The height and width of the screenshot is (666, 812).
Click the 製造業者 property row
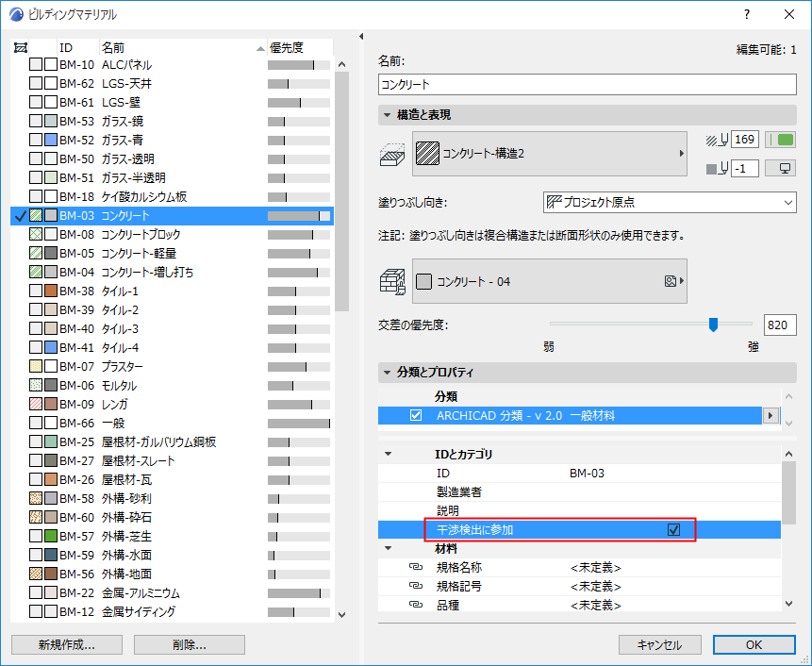click(x=579, y=492)
